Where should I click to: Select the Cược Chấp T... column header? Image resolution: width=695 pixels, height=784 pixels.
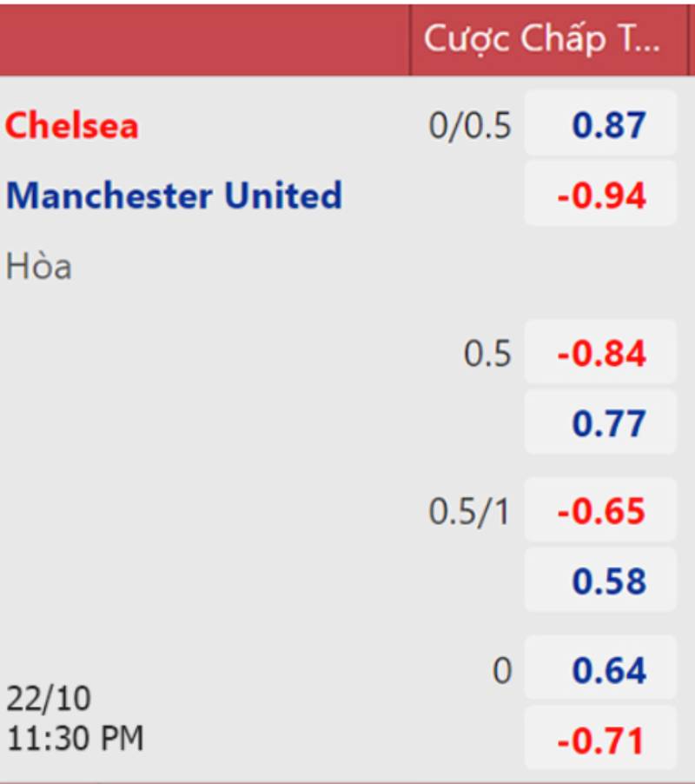coord(542,39)
